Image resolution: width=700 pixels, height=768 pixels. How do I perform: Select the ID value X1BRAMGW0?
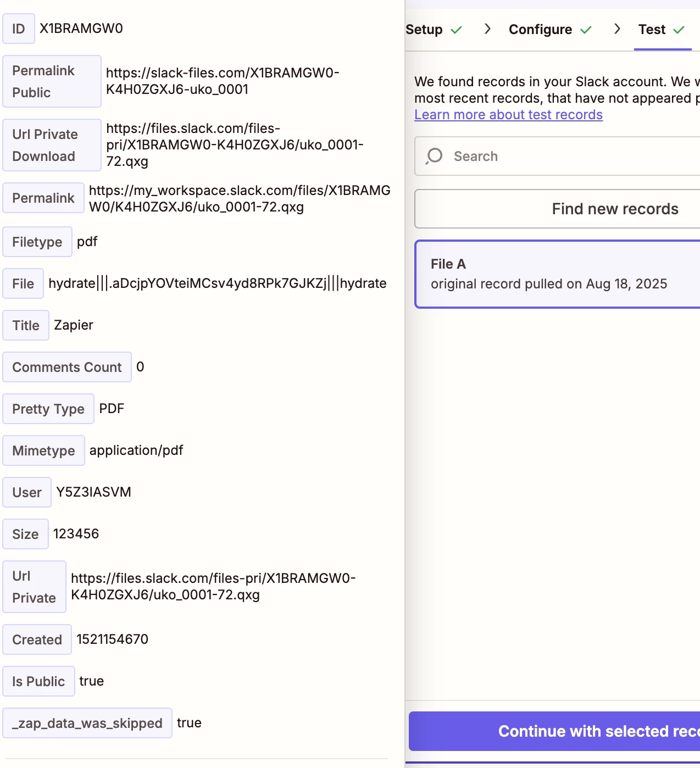pyautogui.click(x=81, y=29)
